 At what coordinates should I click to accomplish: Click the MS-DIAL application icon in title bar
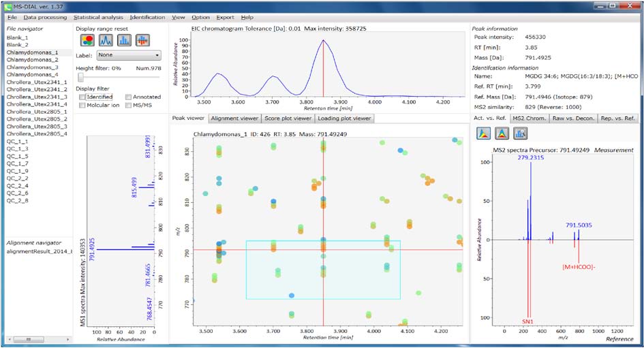8,7
